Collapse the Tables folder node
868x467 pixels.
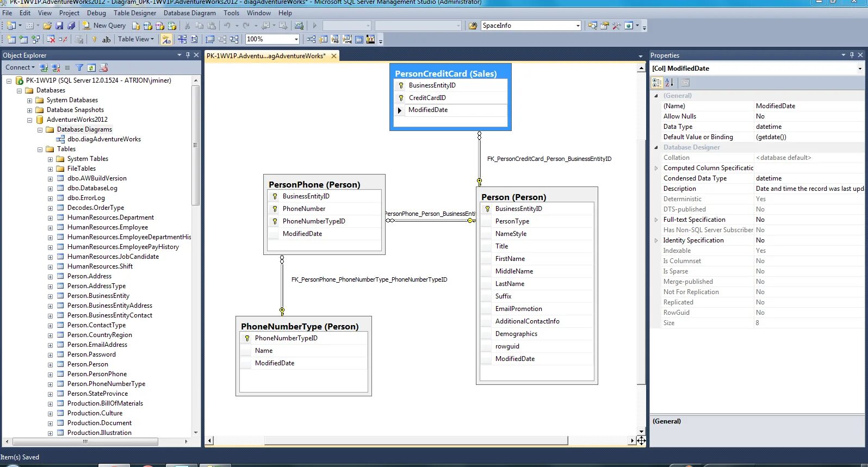click(x=40, y=149)
